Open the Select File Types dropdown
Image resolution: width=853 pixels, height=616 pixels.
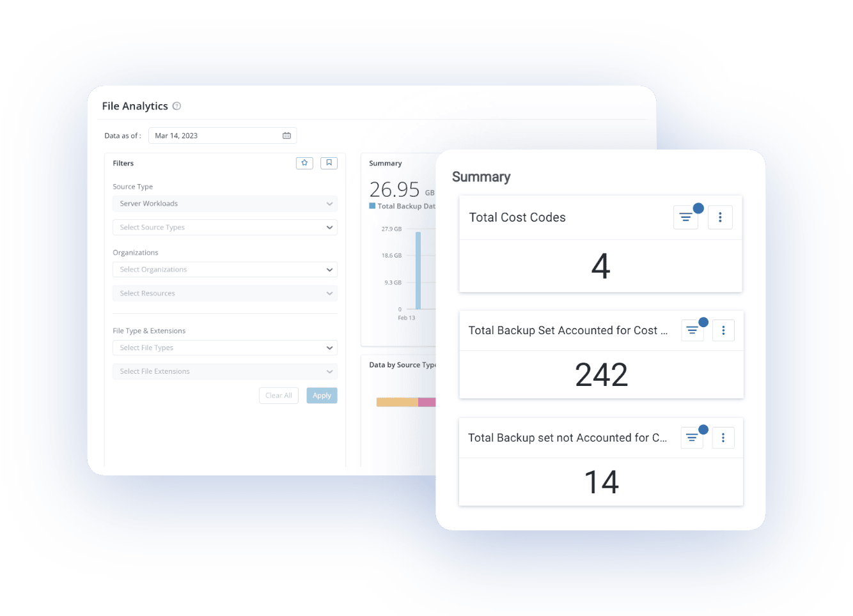click(224, 348)
